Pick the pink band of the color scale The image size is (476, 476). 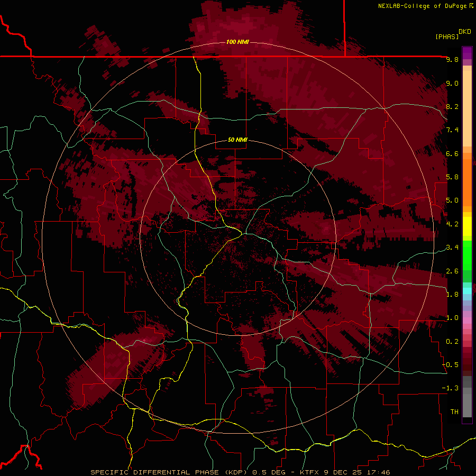(467, 321)
